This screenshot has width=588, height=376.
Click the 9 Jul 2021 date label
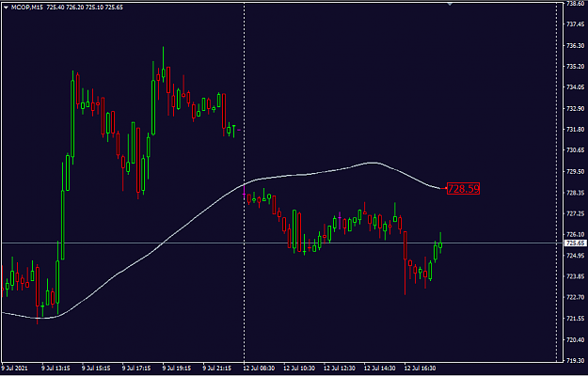coord(14,368)
